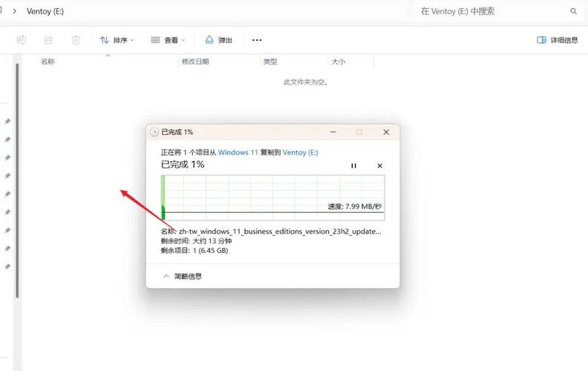This screenshot has height=371, width=588.
Task: Click the Windows 11 source link
Action: [x=238, y=153]
